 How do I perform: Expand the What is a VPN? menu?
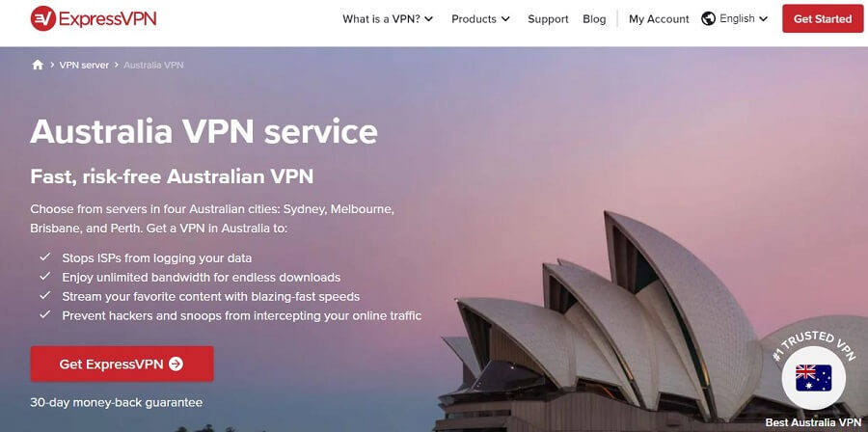point(388,19)
